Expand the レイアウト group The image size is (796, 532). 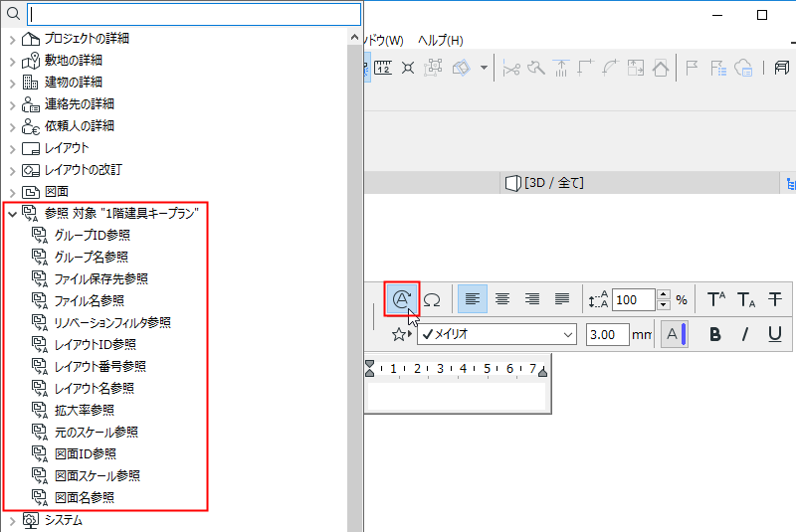point(13,148)
